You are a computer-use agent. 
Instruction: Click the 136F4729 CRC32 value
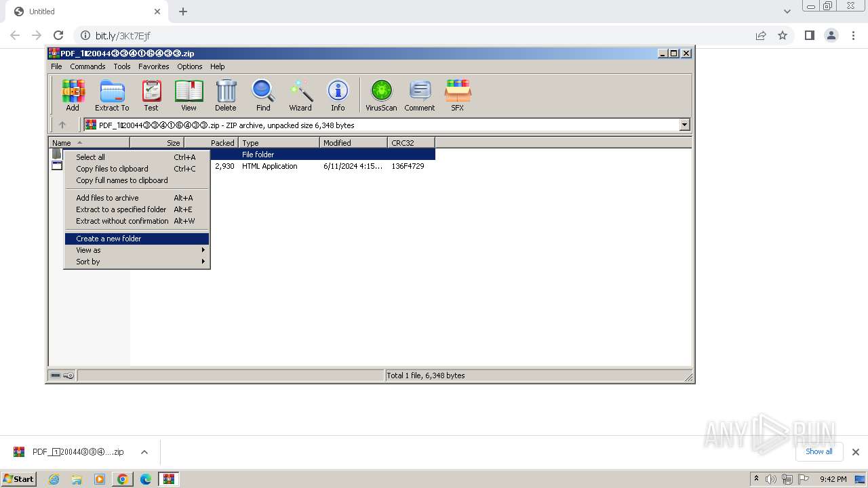pos(408,166)
